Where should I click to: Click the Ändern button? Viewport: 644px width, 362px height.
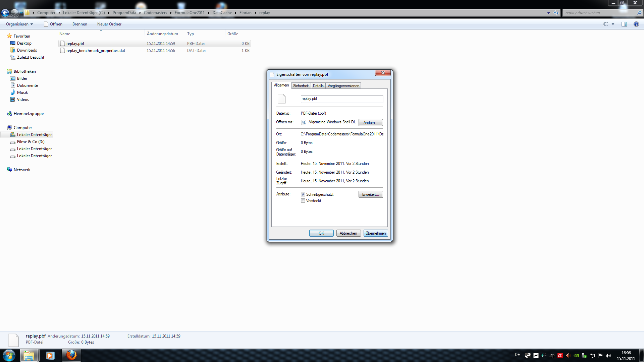click(x=370, y=123)
